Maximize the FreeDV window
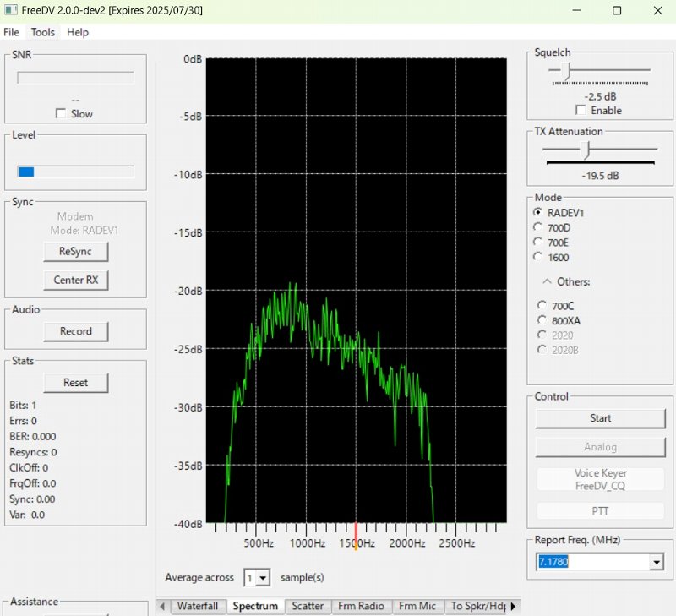This screenshot has width=676, height=616. tap(617, 10)
